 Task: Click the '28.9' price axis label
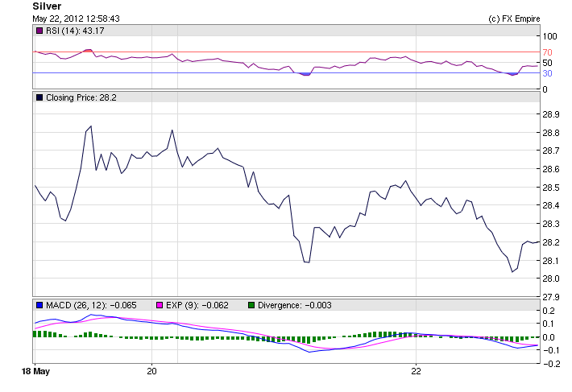coord(551,115)
